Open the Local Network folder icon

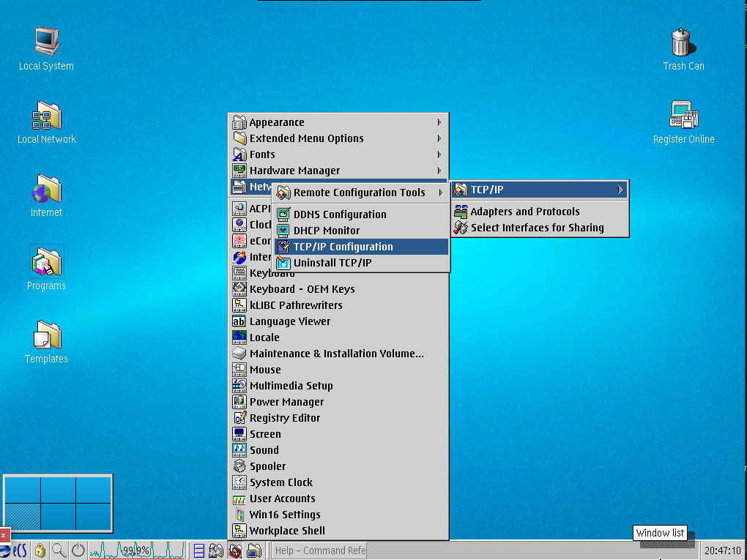pyautogui.click(x=46, y=116)
